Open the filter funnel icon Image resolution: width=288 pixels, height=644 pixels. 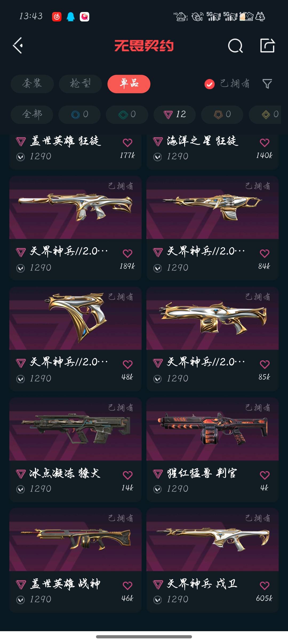[267, 84]
